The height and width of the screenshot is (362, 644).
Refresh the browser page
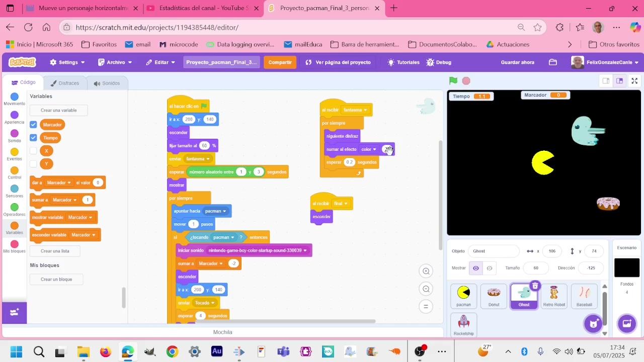pyautogui.click(x=28, y=27)
